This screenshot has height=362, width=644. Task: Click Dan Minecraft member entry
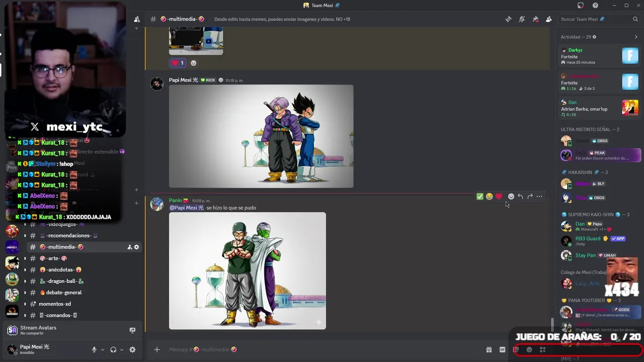click(x=600, y=226)
